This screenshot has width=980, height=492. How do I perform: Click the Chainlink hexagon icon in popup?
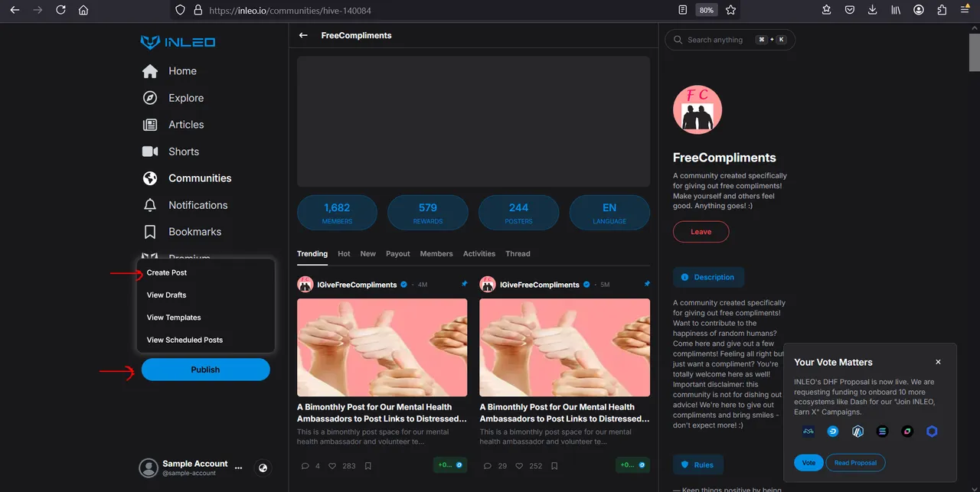point(932,432)
